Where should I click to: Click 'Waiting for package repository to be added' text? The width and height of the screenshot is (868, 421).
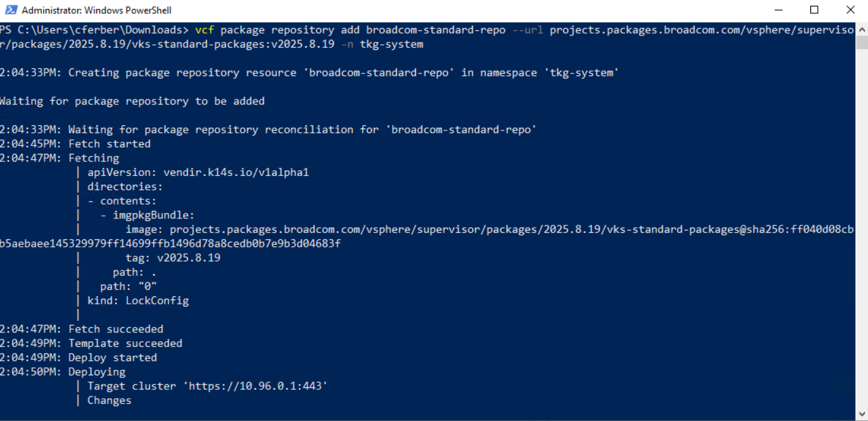pos(132,101)
